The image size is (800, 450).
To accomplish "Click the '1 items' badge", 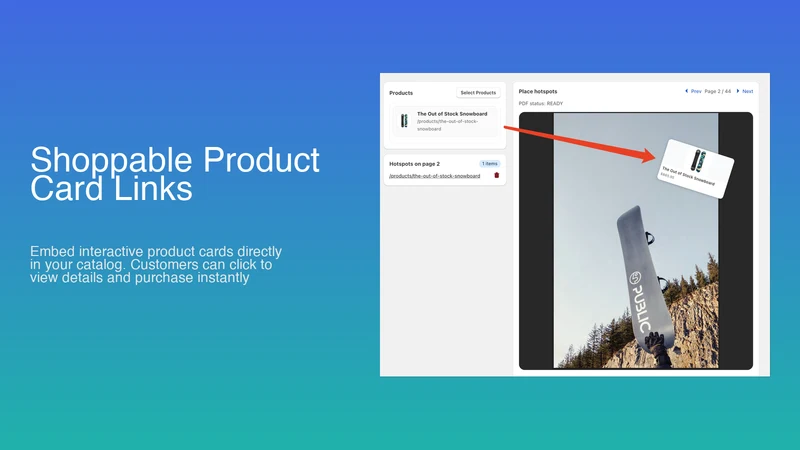I will (489, 164).
